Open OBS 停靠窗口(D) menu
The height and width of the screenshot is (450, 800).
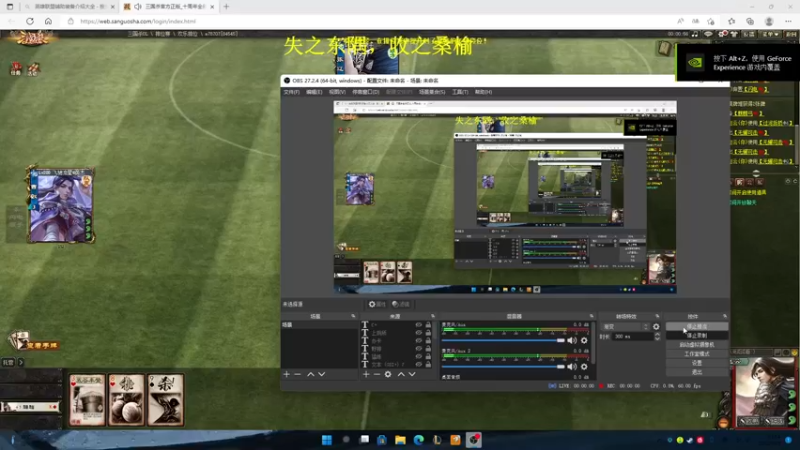[x=365, y=92]
